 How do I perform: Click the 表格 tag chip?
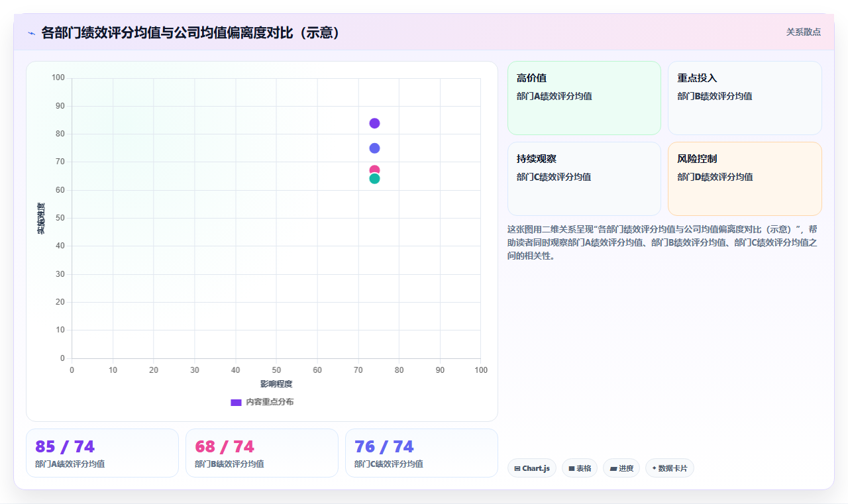(x=580, y=468)
